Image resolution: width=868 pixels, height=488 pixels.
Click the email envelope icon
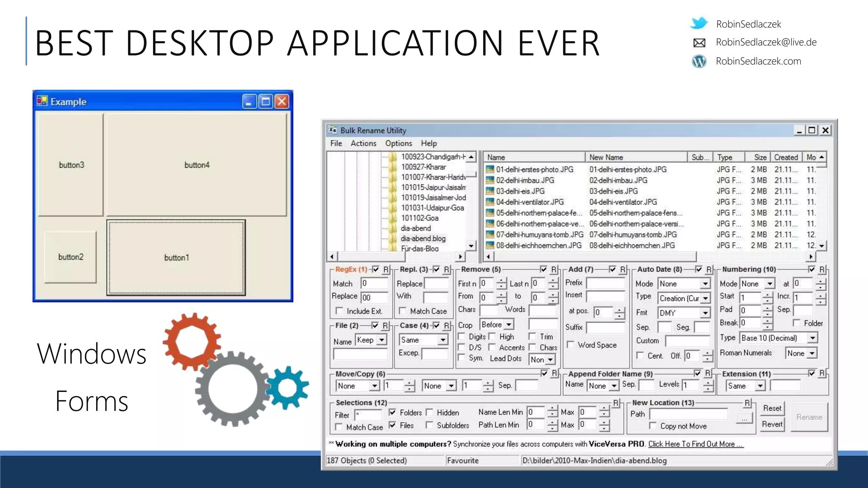tap(699, 42)
